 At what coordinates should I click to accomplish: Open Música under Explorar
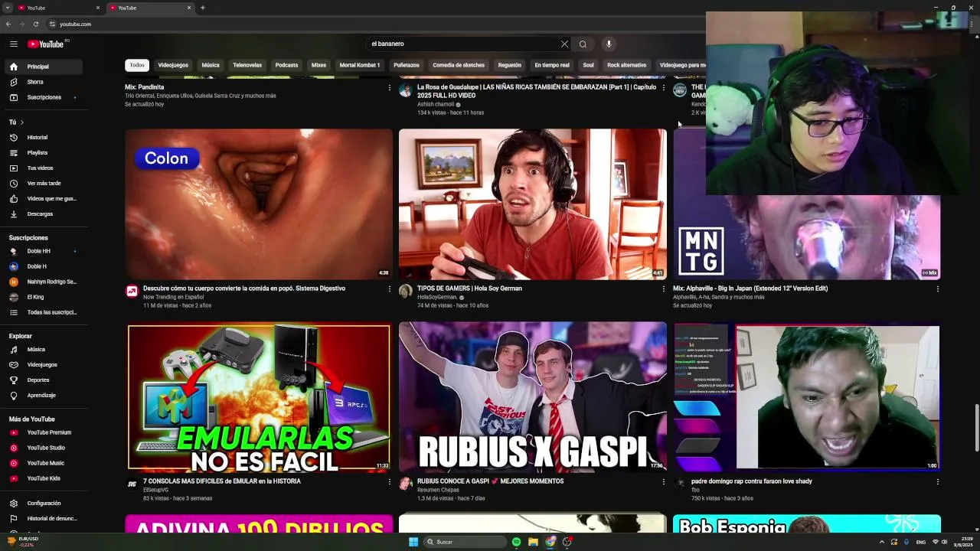tap(44, 349)
